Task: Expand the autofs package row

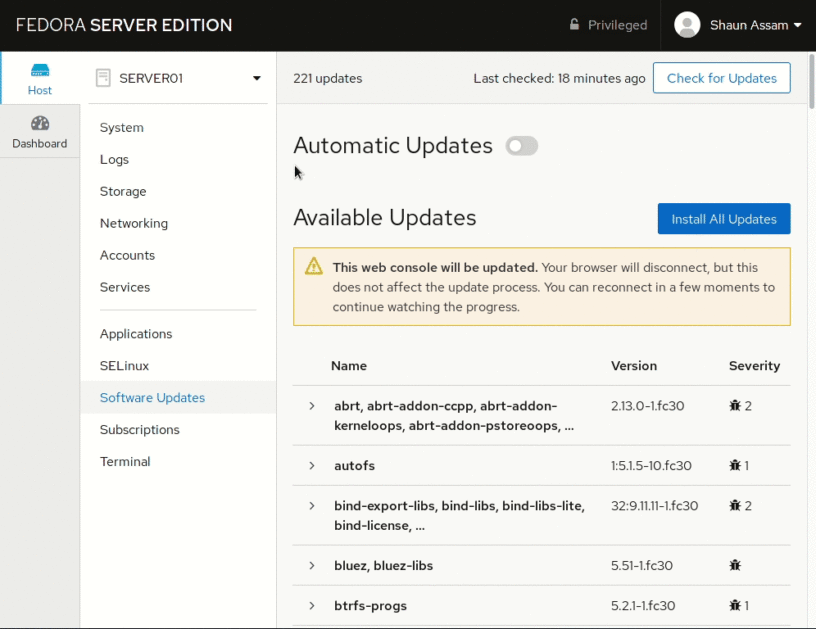Action: [312, 466]
